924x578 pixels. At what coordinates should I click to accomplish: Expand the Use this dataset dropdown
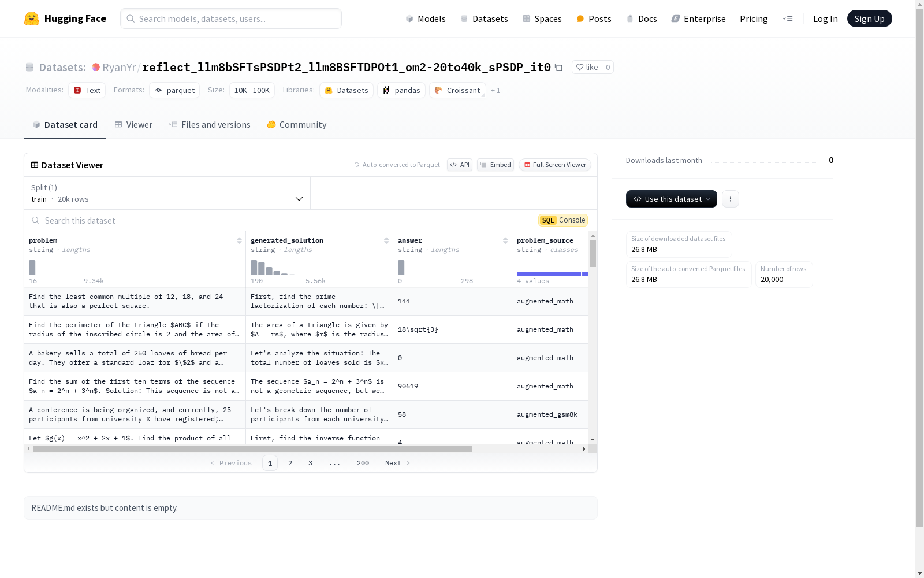pyautogui.click(x=672, y=199)
